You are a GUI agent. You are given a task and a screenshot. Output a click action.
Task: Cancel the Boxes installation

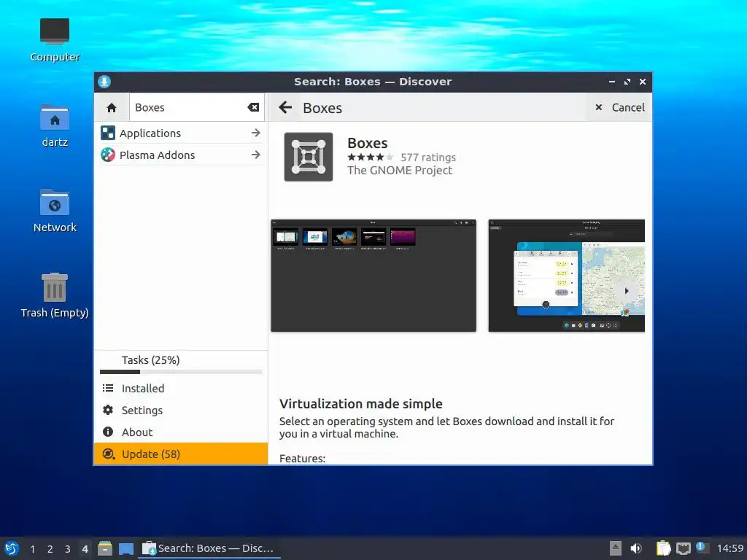pos(620,108)
